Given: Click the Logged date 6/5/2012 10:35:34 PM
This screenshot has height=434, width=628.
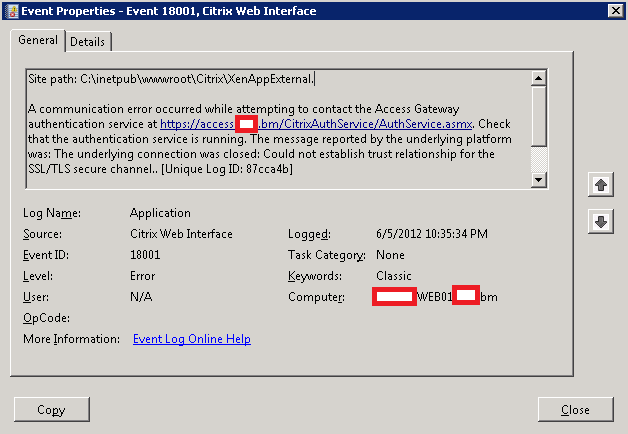Looking at the screenshot, I should [432, 234].
